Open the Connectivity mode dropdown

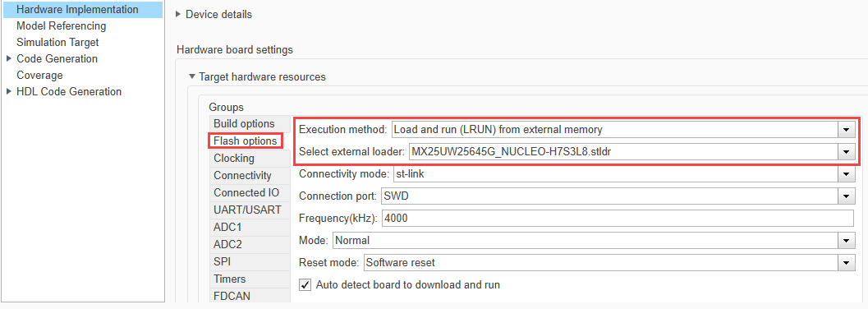(x=846, y=174)
